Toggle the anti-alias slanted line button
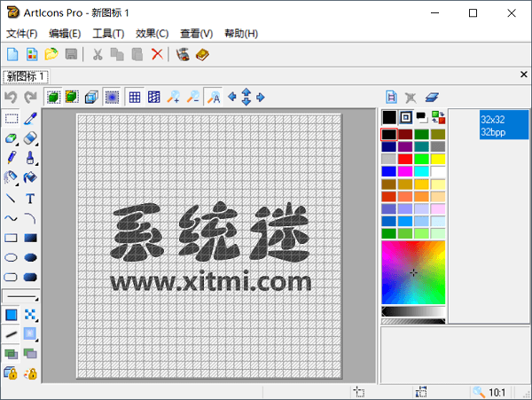The height and width of the screenshot is (400, 532). [x=12, y=334]
